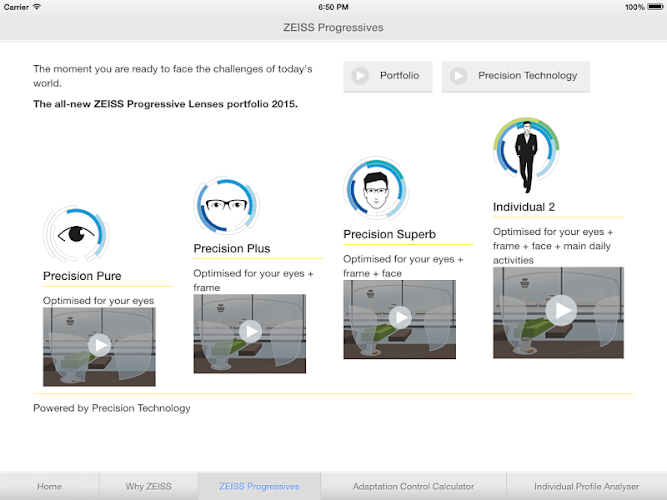Tap the Precision Pure eye icon
Image resolution: width=667 pixels, height=500 pixels.
coord(76,234)
